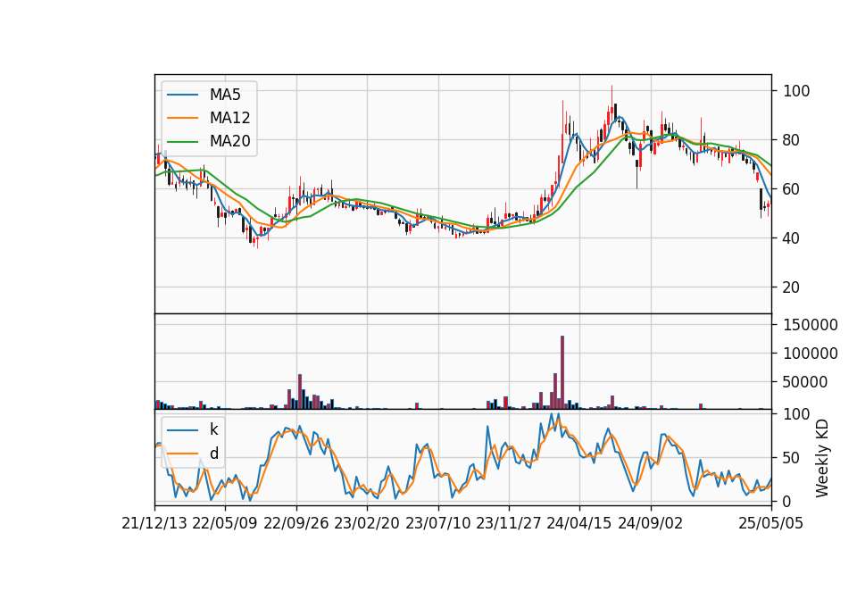The width and height of the screenshot is (857, 616).
Task: Click the 23/11/27 date tick label
Action: (509, 523)
